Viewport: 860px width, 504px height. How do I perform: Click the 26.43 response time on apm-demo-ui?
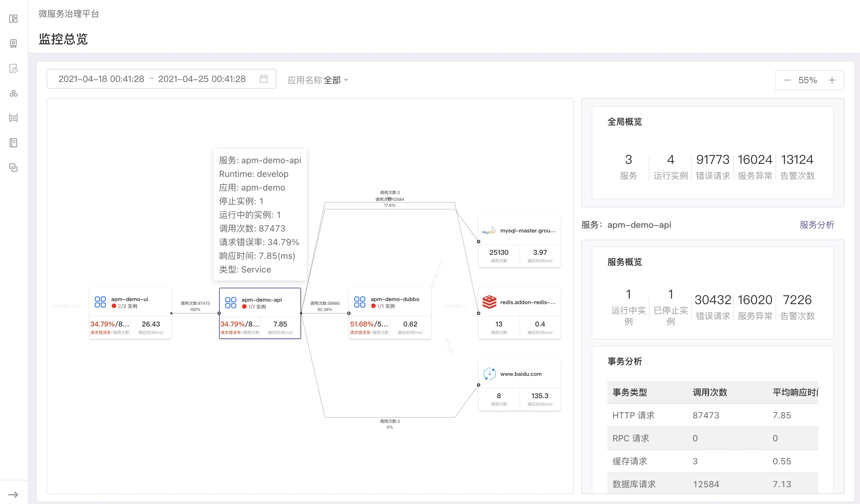151,324
